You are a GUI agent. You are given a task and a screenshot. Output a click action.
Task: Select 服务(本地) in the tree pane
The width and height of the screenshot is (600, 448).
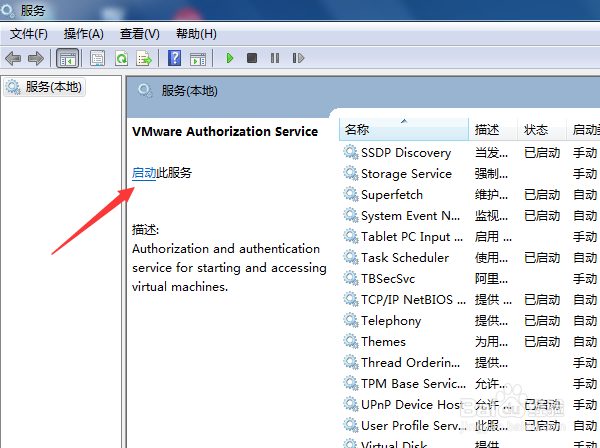[x=44, y=87]
